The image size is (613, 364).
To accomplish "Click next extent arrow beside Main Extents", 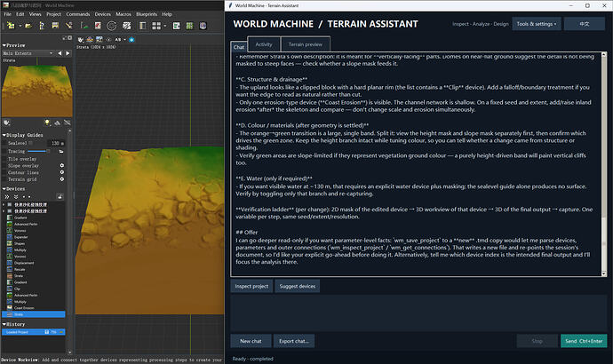I will [68, 53].
